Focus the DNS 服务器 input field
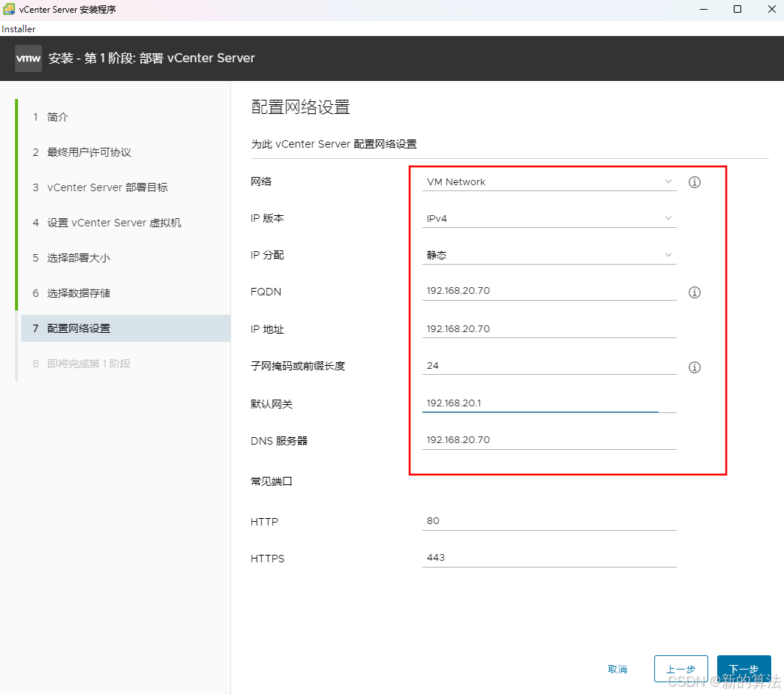This screenshot has width=784, height=695. pyautogui.click(x=549, y=440)
